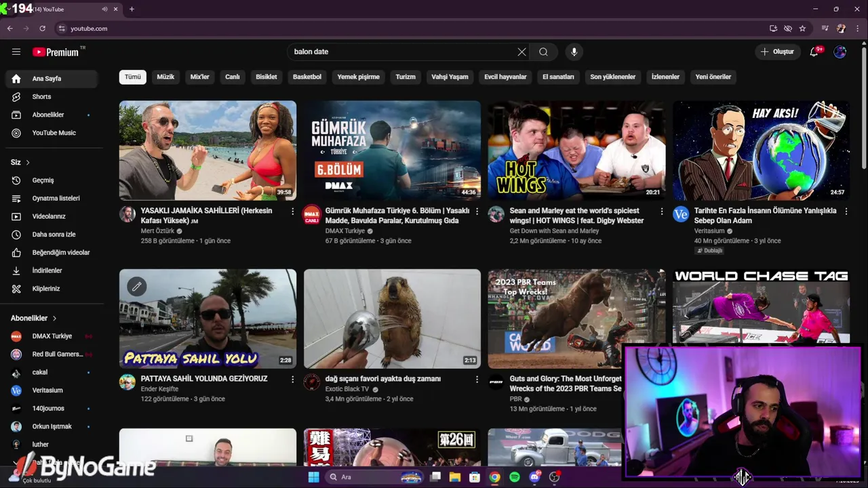This screenshot has height=488, width=868.
Task: Open 140journos subscription in sidebar
Action: (52, 408)
